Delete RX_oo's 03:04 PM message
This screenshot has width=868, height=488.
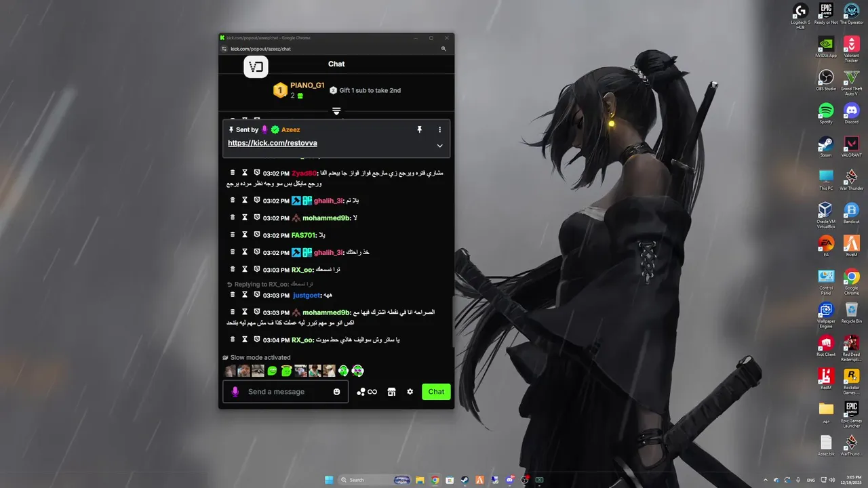(233, 339)
